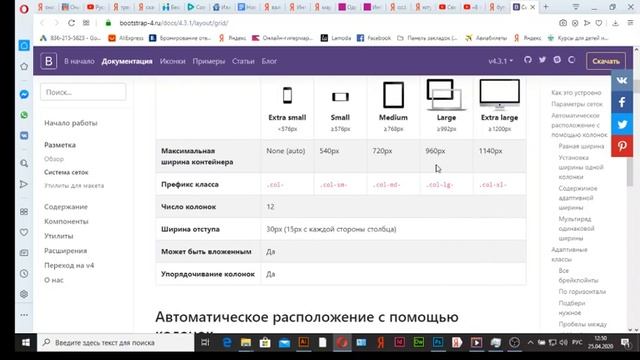Click the address bar URL bootstrap-4.ru
Viewport: 640px width, 360px height.
pyautogui.click(x=174, y=23)
